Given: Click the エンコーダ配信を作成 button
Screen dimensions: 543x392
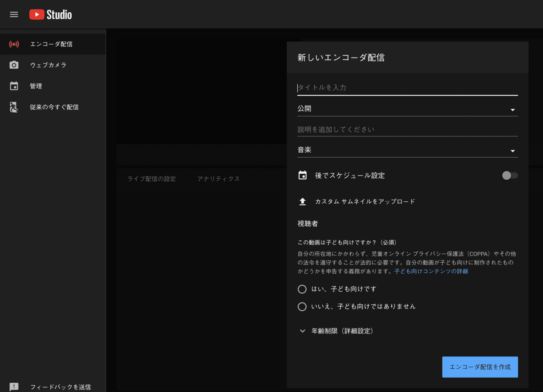Looking at the screenshot, I should pyautogui.click(x=480, y=367).
